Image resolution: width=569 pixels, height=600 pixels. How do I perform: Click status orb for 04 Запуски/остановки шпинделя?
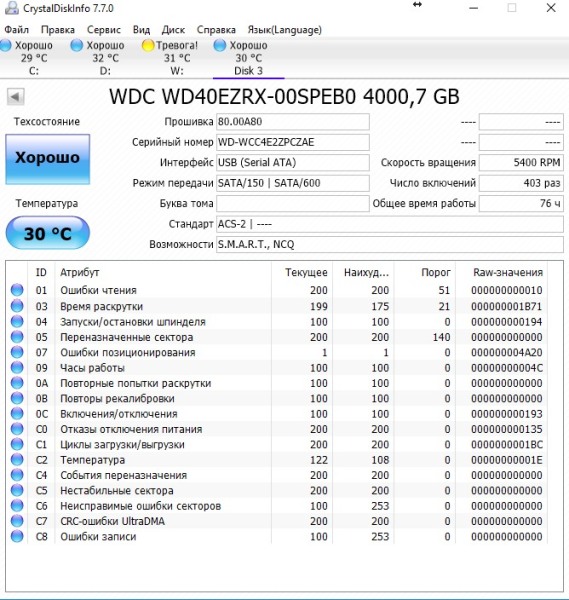pos(17,321)
